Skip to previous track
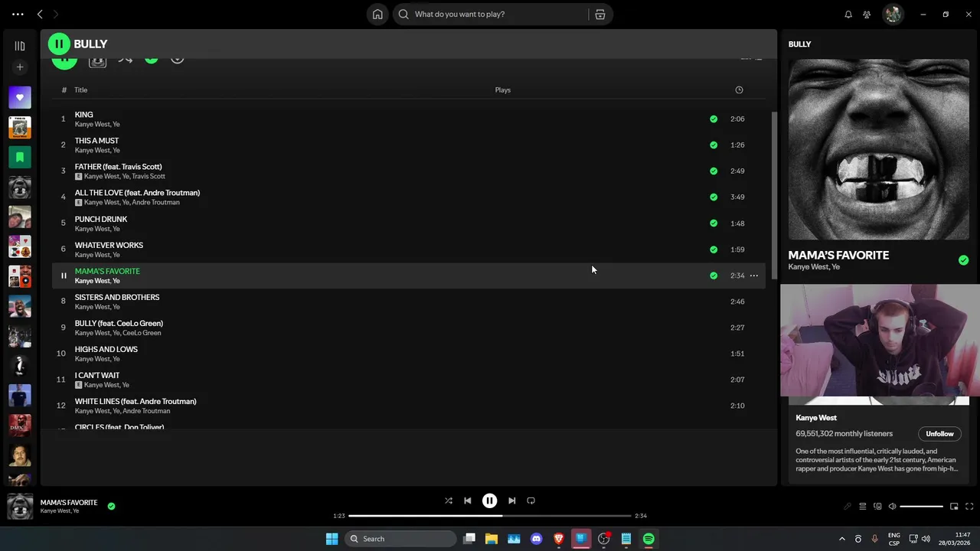Viewport: 980px width, 551px height. (x=468, y=500)
